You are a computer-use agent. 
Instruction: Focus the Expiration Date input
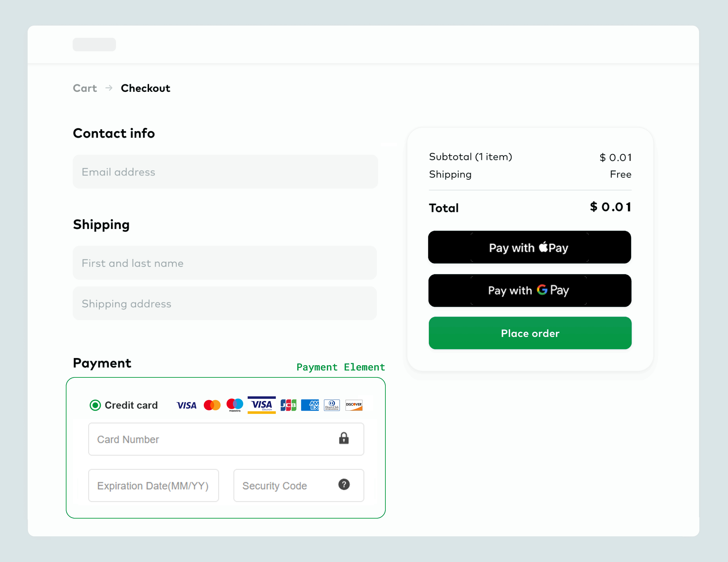tap(153, 486)
